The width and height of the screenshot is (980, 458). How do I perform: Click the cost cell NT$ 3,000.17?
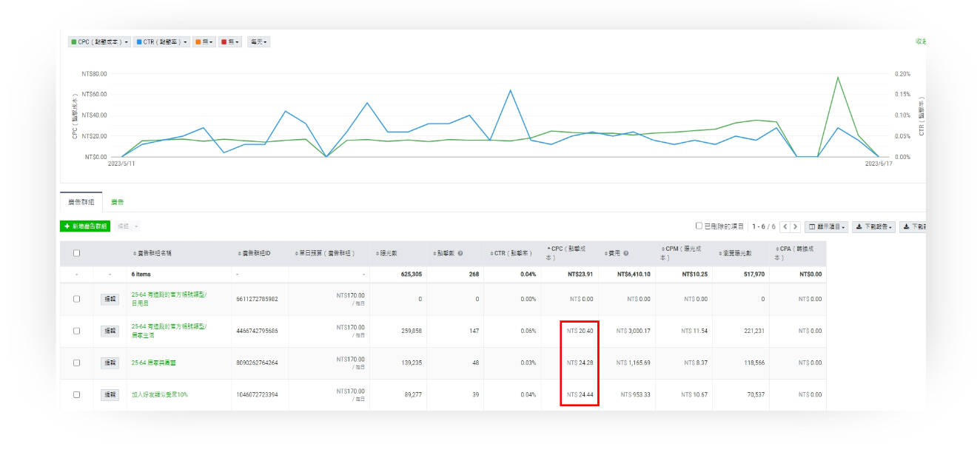[x=634, y=331]
